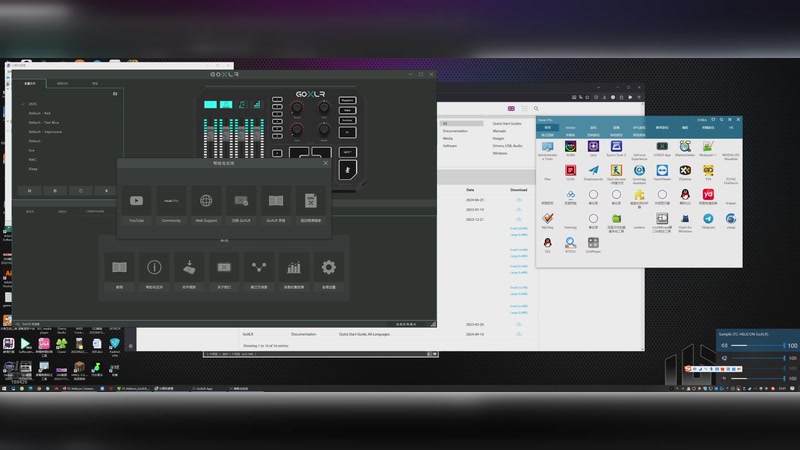
Task: Launch Epson Scan 2 from launcher
Action: click(616, 149)
